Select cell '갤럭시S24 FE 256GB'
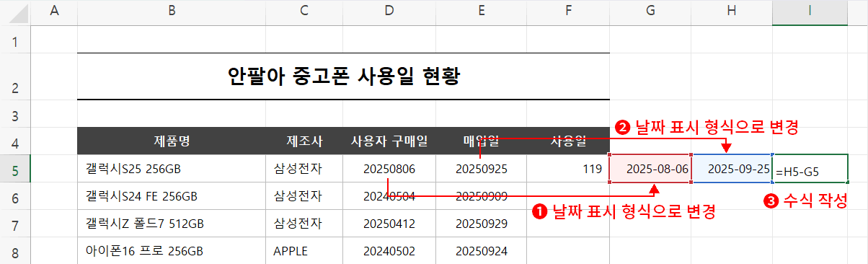The width and height of the screenshot is (868, 264). coord(171,195)
